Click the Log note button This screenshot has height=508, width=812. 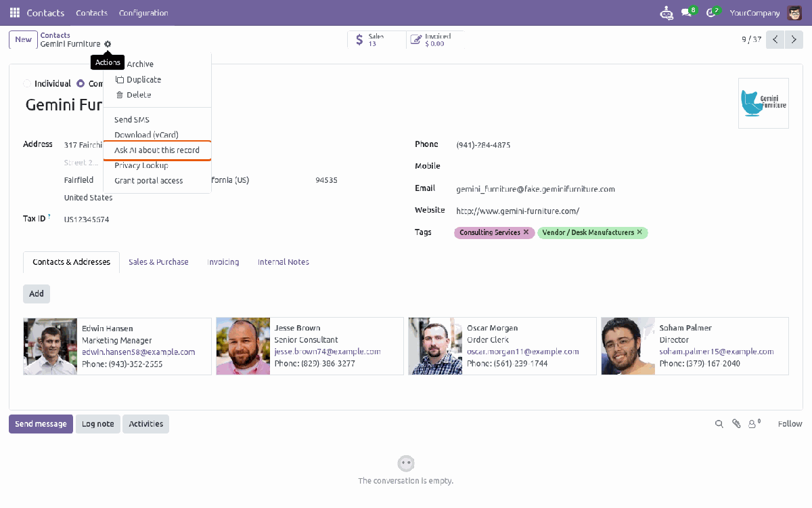(x=98, y=424)
